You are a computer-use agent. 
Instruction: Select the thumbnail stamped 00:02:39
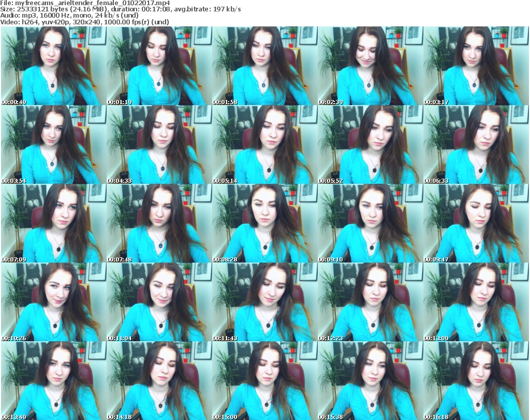(x=371, y=66)
